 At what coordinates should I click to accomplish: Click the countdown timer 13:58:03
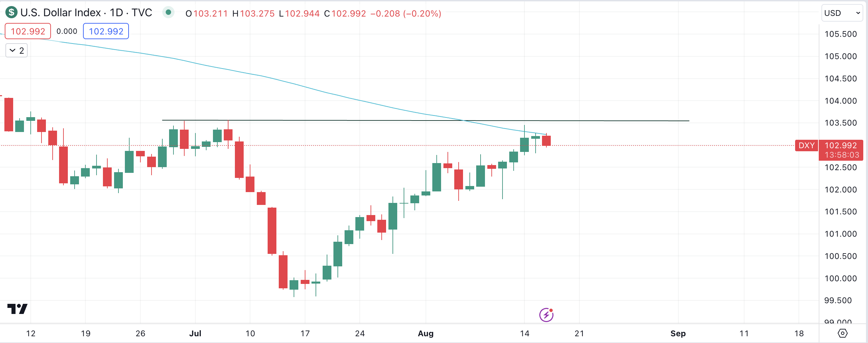(x=842, y=155)
